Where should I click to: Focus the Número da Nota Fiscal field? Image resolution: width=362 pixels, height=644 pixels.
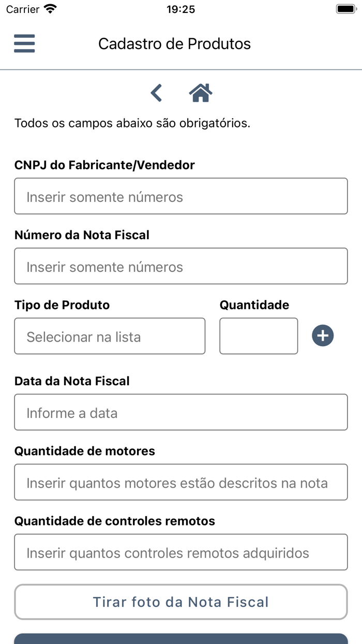pyautogui.click(x=181, y=266)
